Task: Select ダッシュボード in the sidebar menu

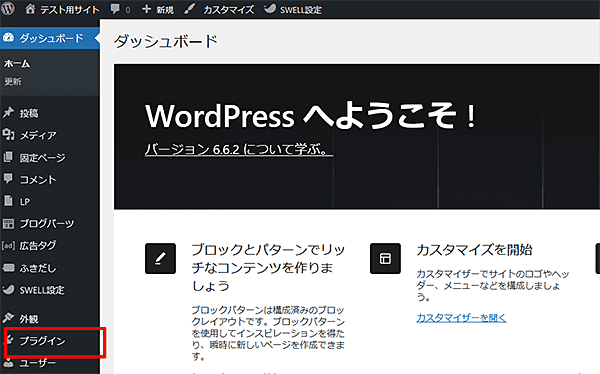Action: [51, 38]
